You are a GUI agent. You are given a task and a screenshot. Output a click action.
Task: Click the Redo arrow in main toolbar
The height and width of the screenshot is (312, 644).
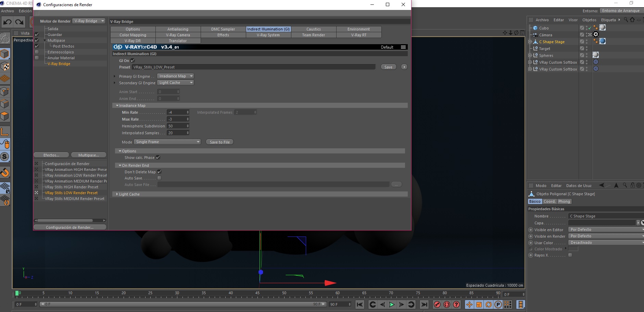point(20,22)
